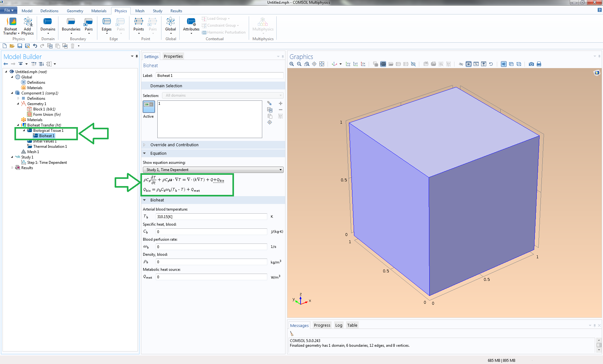Toggle wireframe rendering in Graphics toolbar
The height and width of the screenshot is (364, 603).
point(519,64)
